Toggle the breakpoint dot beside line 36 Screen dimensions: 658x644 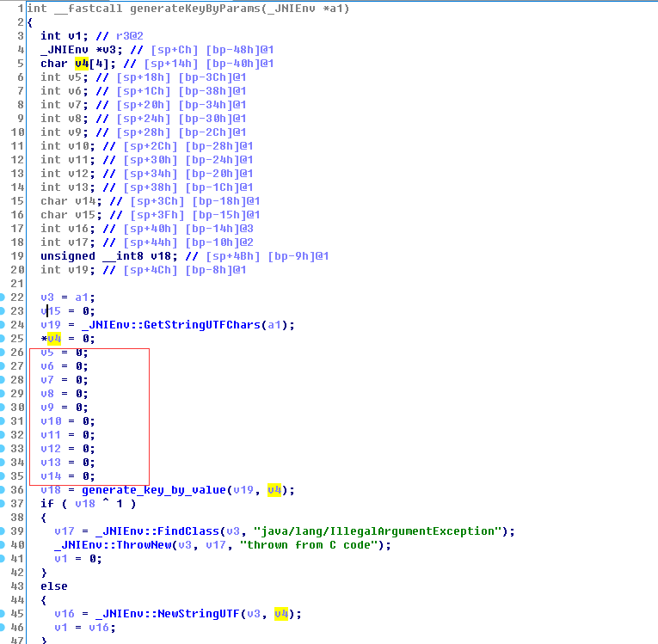2,490
